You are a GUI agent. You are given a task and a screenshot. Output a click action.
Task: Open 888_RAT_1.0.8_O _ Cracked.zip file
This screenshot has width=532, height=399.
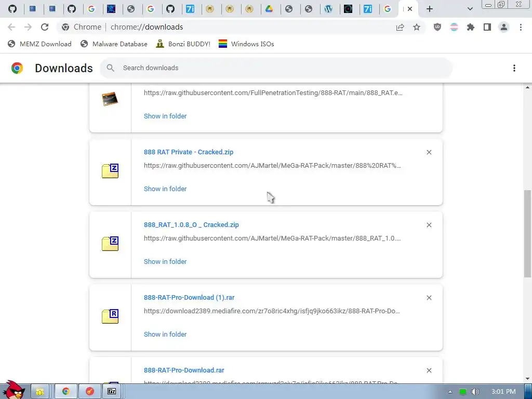coord(191,224)
